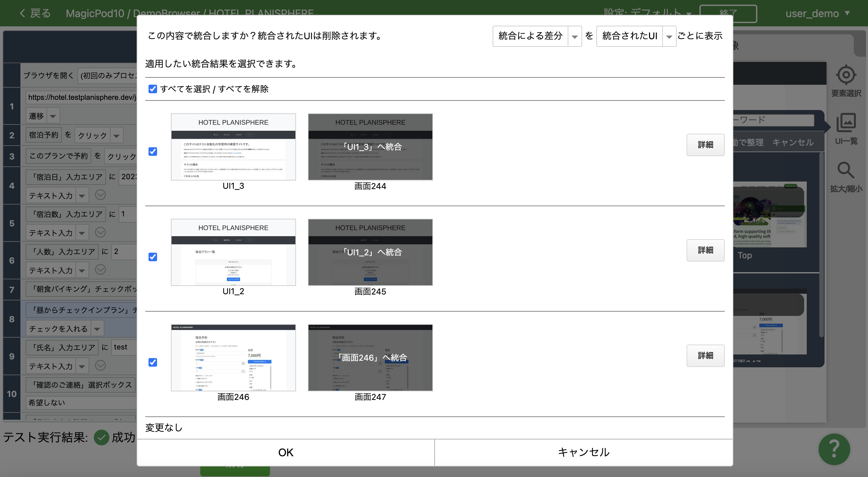The height and width of the screenshot is (477, 868).
Task: Open the green help question mark
Action: pyautogui.click(x=834, y=449)
